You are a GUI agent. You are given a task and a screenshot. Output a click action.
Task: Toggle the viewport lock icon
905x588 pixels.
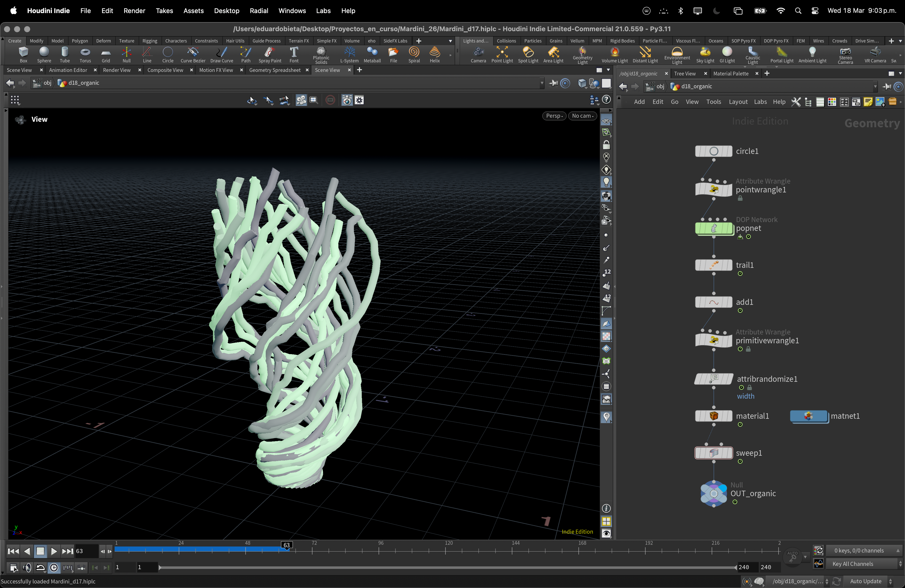coord(606,145)
